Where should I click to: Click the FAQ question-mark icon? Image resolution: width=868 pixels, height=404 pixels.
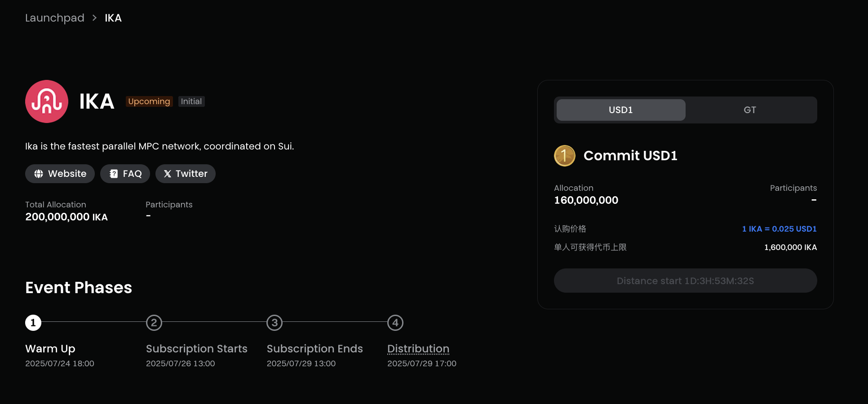coord(114,174)
